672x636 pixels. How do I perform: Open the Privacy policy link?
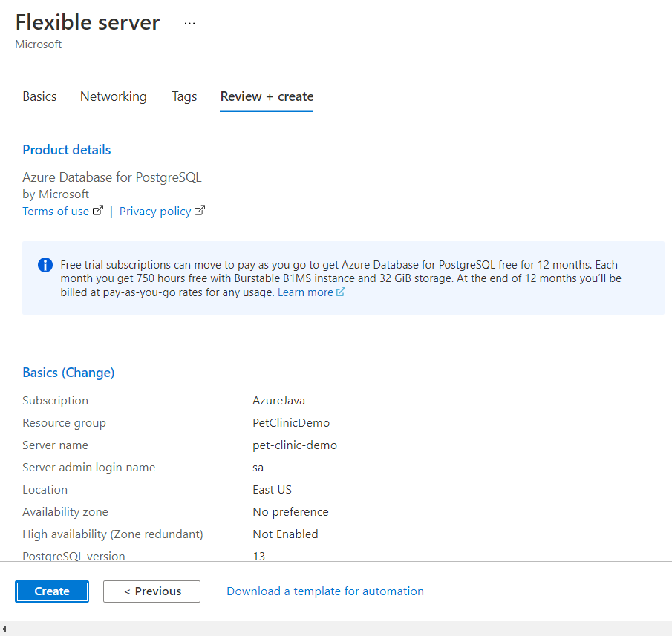coord(155,212)
